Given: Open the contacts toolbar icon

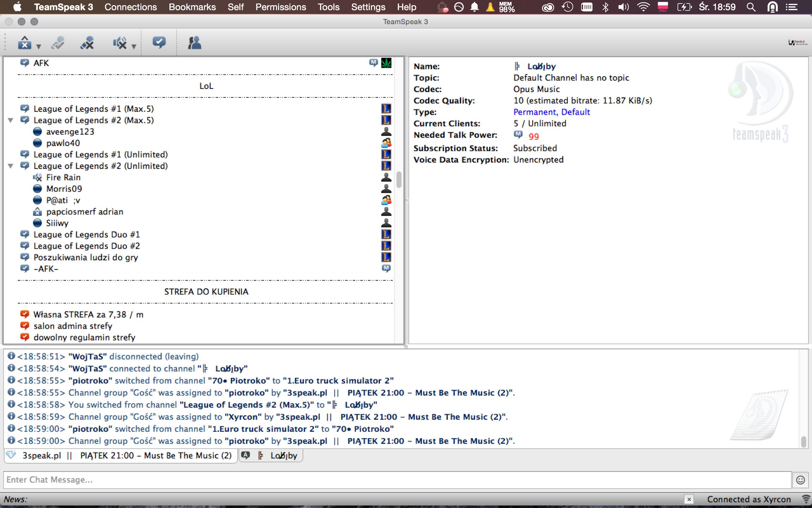Looking at the screenshot, I should point(194,42).
